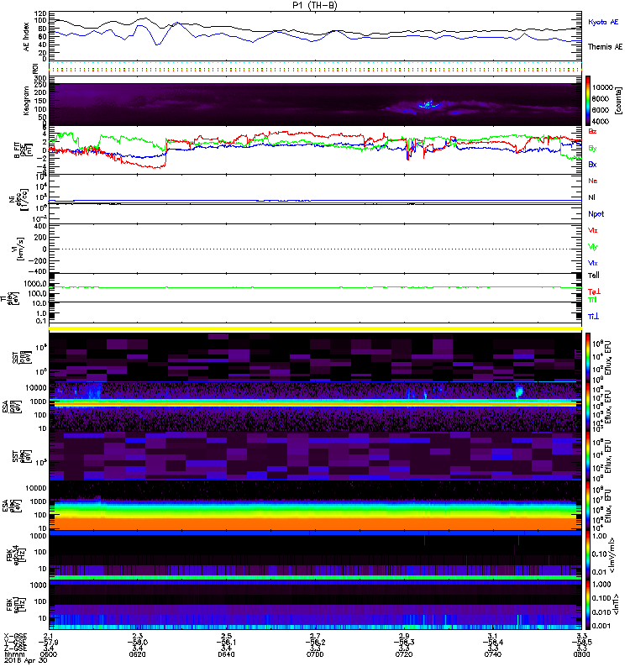Viewport: 630px width, 672px height.
Task: Select the date label 2016 Apr 30
Action: point(26,660)
